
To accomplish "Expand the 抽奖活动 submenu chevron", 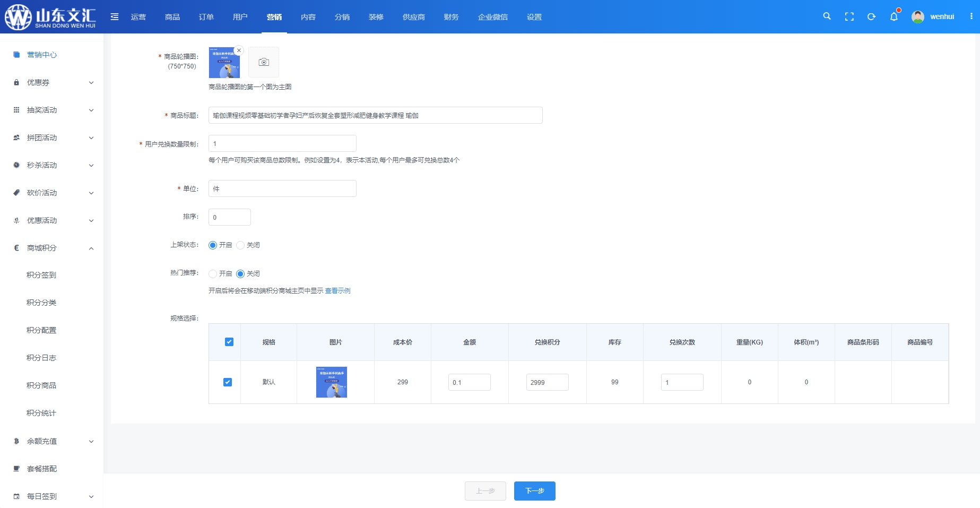I will point(91,110).
